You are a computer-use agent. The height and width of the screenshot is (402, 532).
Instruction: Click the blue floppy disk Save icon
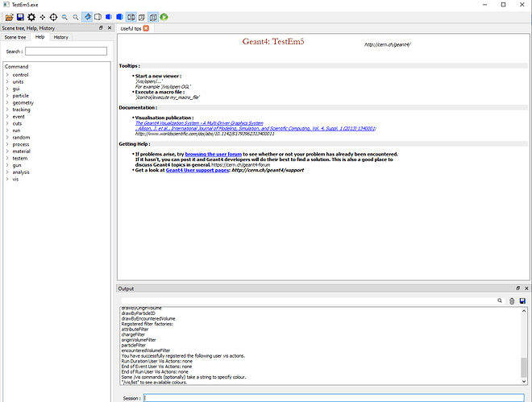pyautogui.click(x=20, y=17)
